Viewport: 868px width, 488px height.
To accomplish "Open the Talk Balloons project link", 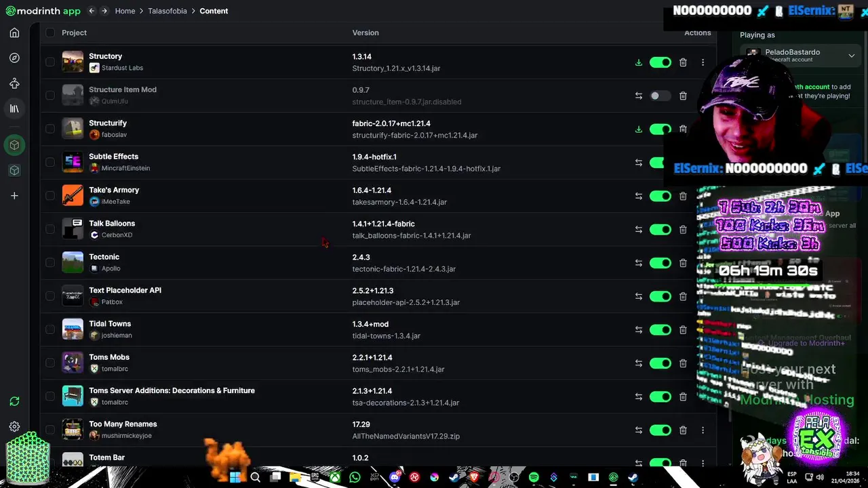I will point(112,223).
